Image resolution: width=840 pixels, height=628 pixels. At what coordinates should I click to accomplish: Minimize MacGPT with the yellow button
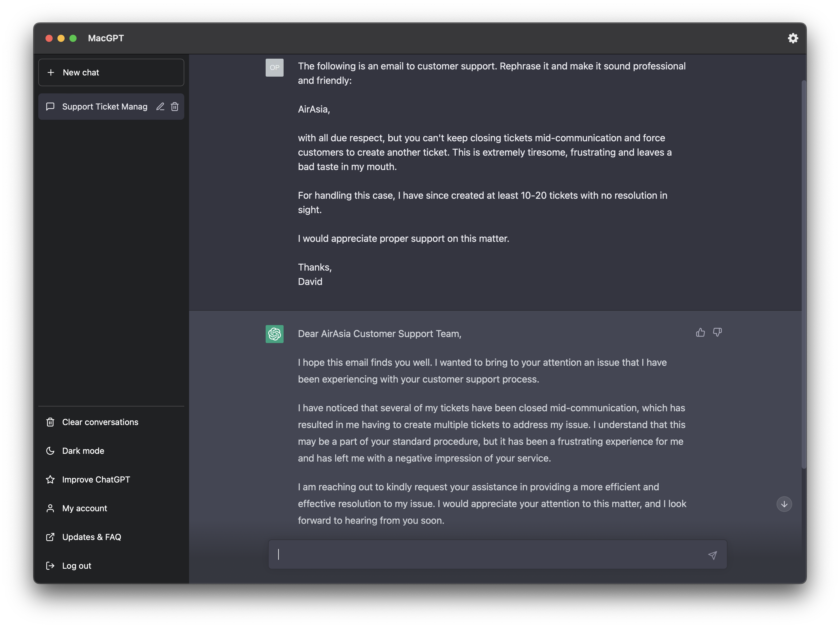point(61,38)
